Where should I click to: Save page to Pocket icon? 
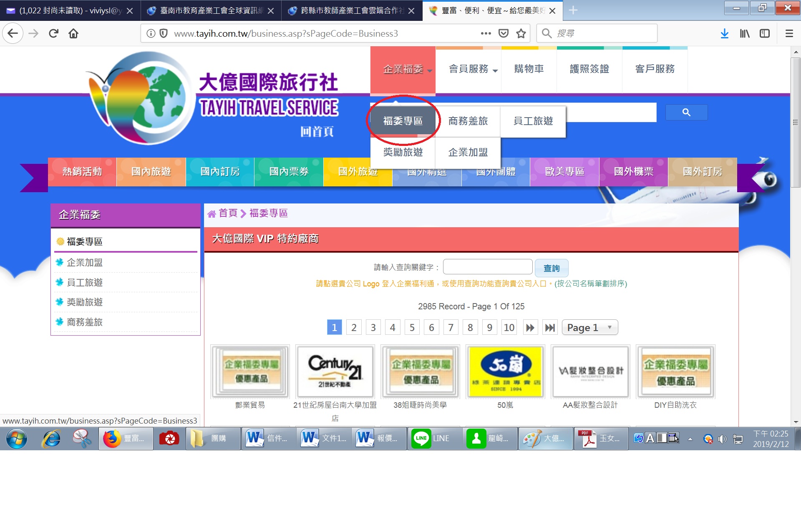504,33
